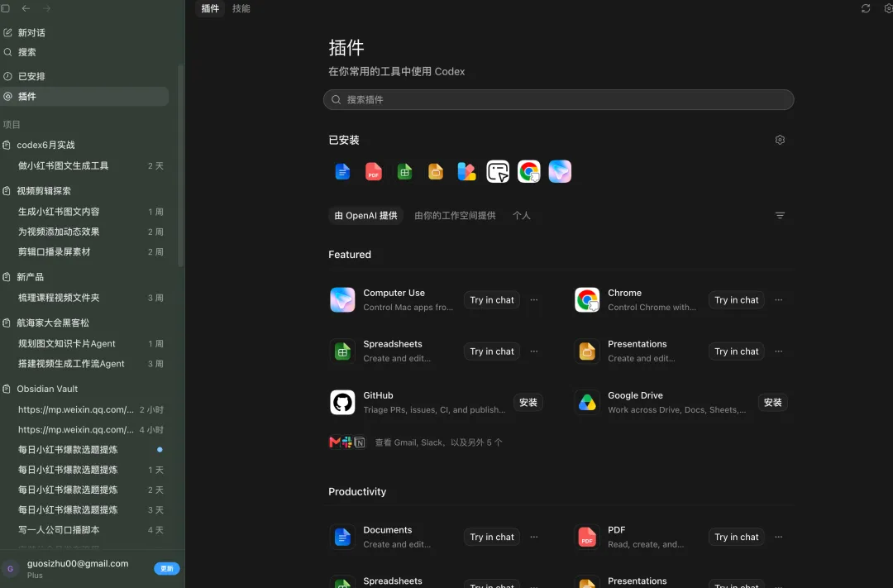Open the Google Drive plugin icon
Image resolution: width=893 pixels, height=588 pixels.
(587, 402)
